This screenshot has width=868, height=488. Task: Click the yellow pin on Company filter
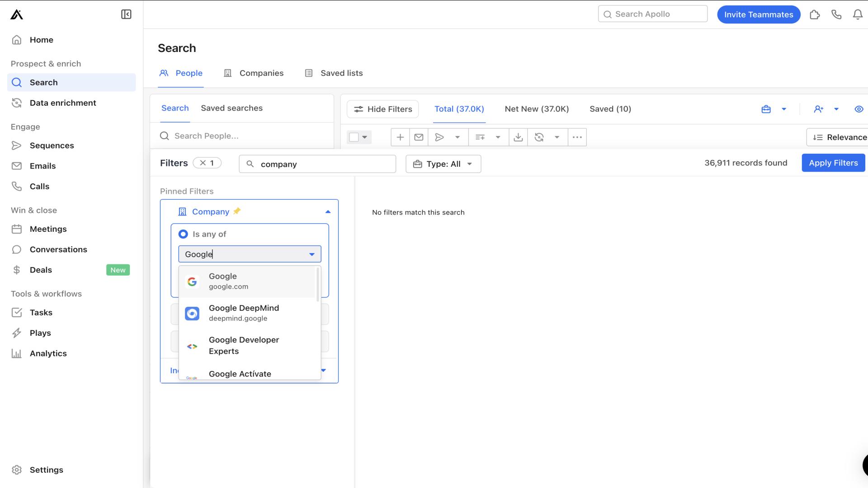[237, 211]
